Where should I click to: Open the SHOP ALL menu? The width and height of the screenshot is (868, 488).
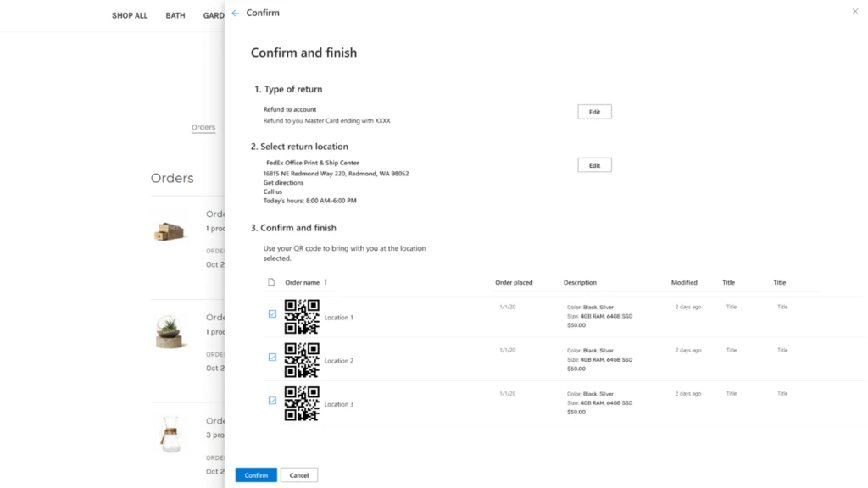[129, 15]
